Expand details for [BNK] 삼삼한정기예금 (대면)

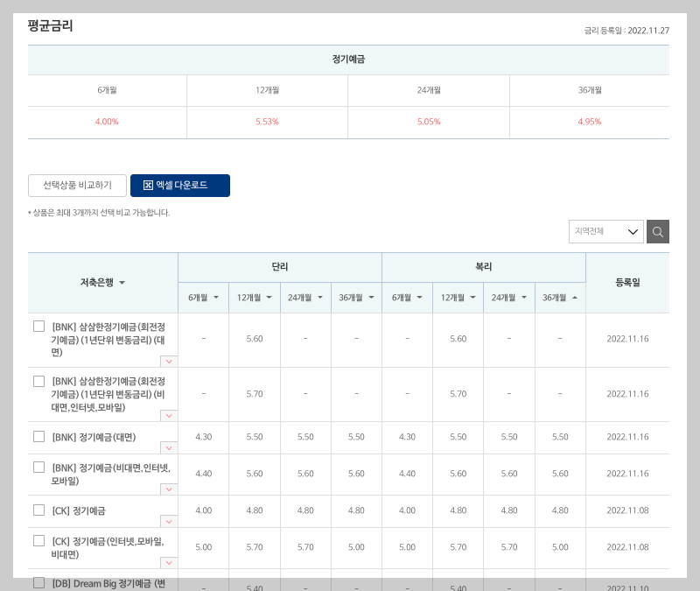tap(169, 362)
